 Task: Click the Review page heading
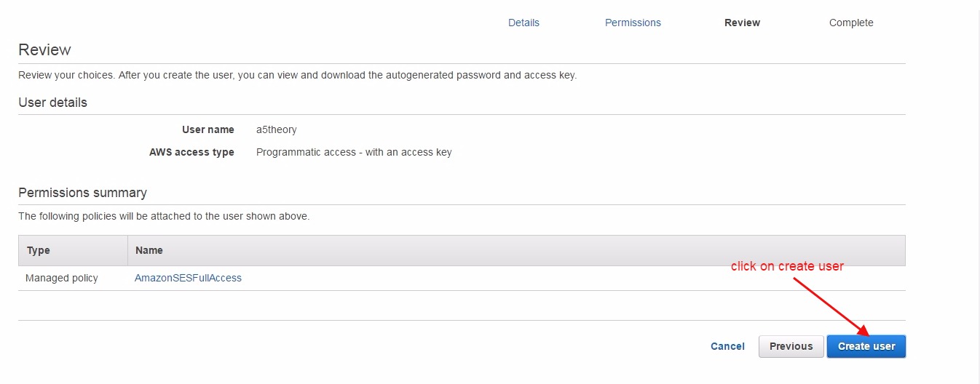point(44,50)
